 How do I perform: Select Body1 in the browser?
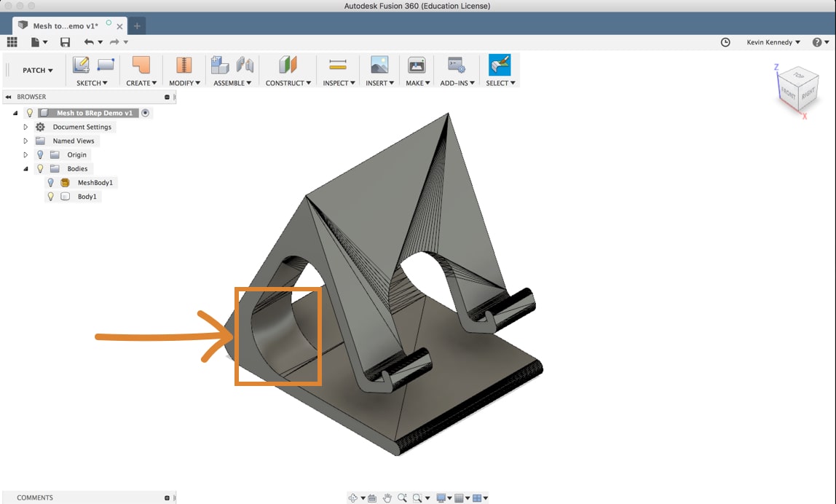point(87,196)
